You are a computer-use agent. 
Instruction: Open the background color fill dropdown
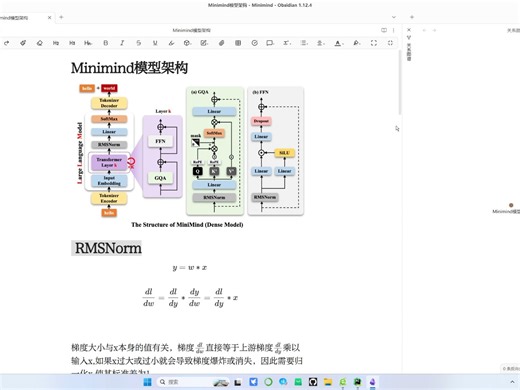click(x=357, y=43)
